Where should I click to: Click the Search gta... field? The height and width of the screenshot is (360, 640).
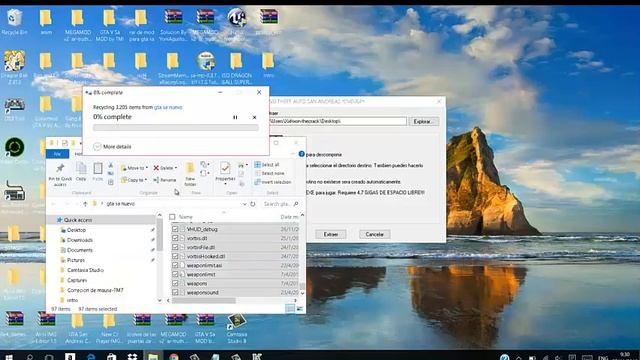281,204
